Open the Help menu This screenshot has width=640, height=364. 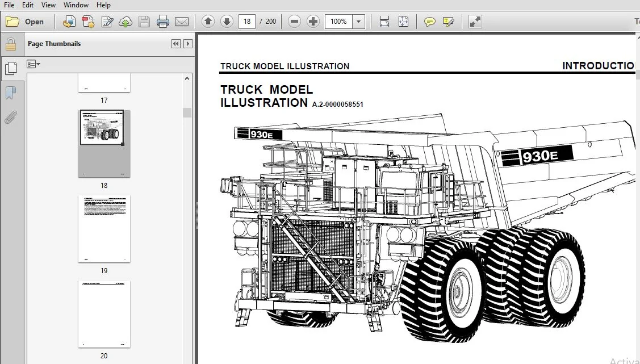(103, 5)
